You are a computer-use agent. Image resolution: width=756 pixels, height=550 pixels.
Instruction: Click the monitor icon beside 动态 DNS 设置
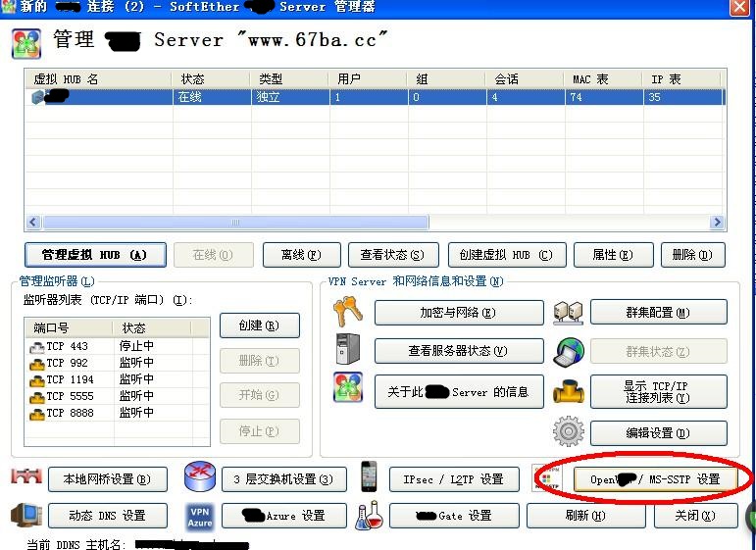coord(25,515)
